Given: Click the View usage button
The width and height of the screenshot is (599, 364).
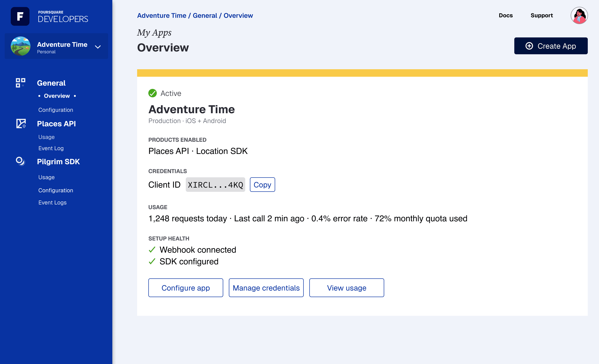Looking at the screenshot, I should click(347, 288).
